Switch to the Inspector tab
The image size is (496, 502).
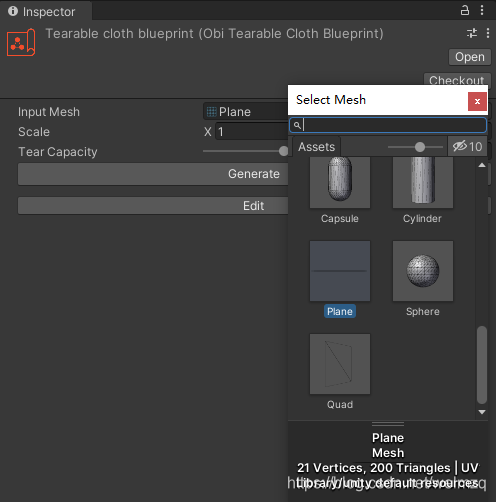(x=46, y=11)
